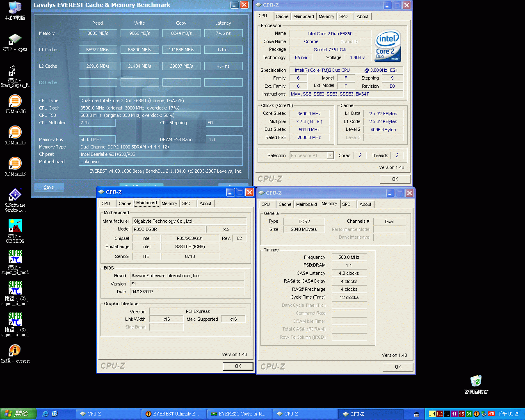Click the L2 Cache Copy value 29087 MB/s

click(x=182, y=66)
